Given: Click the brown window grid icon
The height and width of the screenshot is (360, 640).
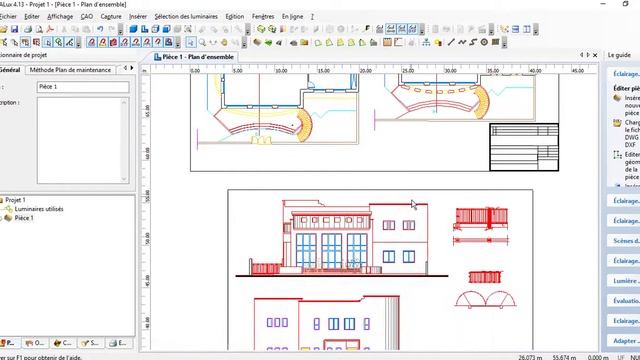Looking at the screenshot, I should tap(387, 42).
